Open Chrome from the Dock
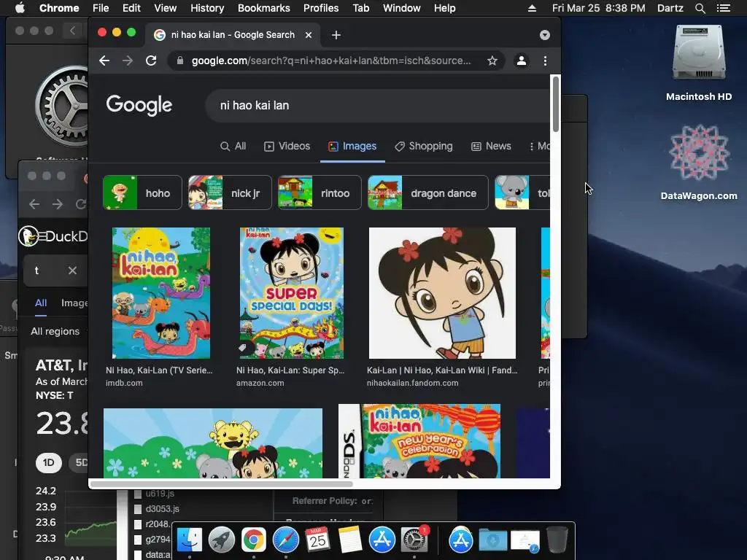Screen dimensions: 747x560 pyautogui.click(x=253, y=540)
